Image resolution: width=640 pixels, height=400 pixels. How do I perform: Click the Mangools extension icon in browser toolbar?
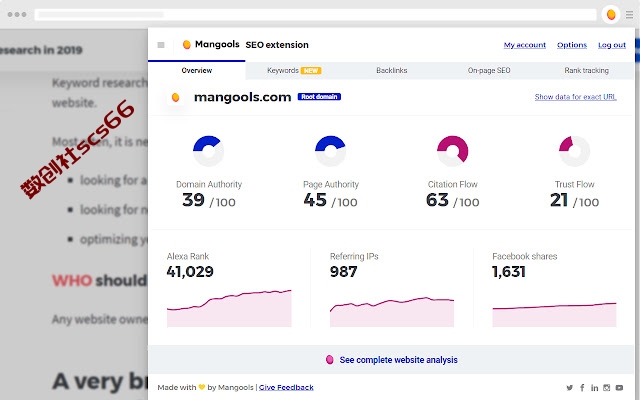pyautogui.click(x=611, y=15)
